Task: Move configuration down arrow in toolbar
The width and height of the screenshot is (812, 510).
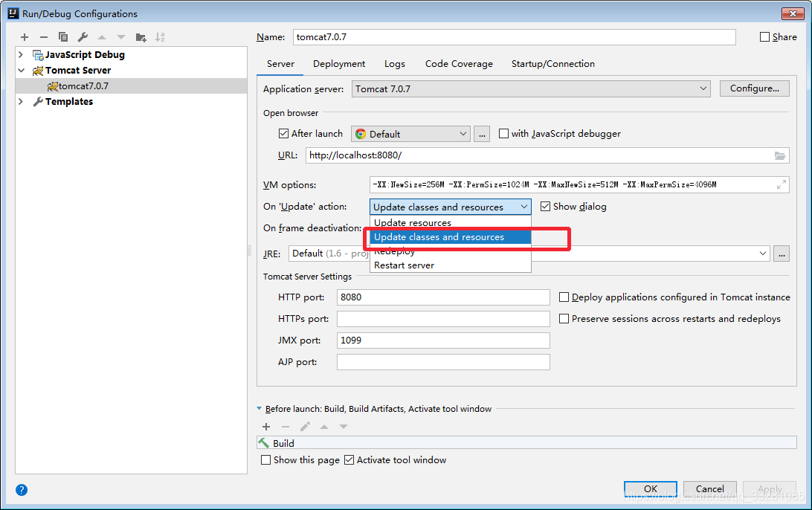Action: [121, 37]
